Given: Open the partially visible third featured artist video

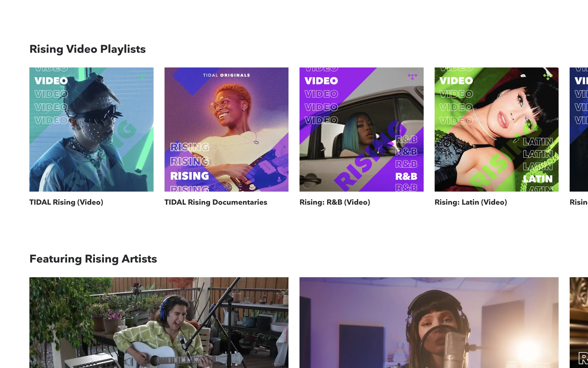Looking at the screenshot, I should coord(579,323).
